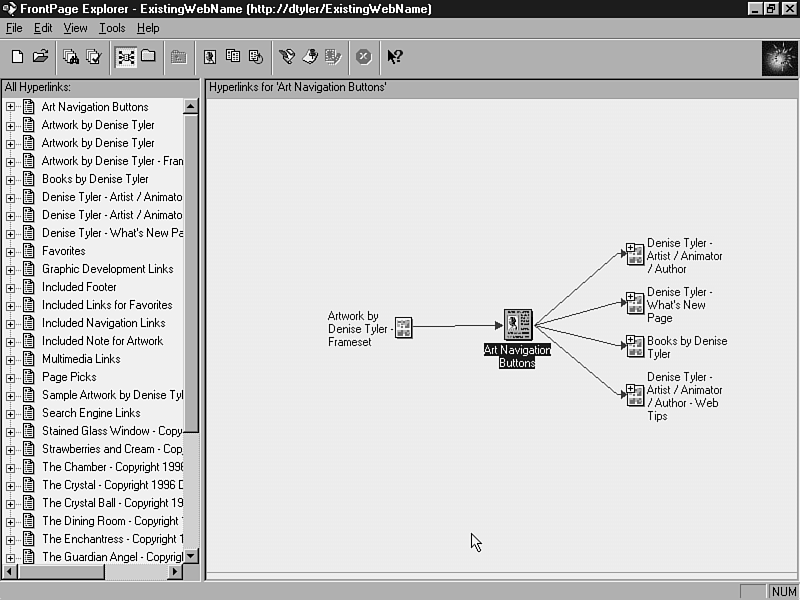Click the Help pointer question-mark icon
The image size is (800, 600).
tap(395, 57)
